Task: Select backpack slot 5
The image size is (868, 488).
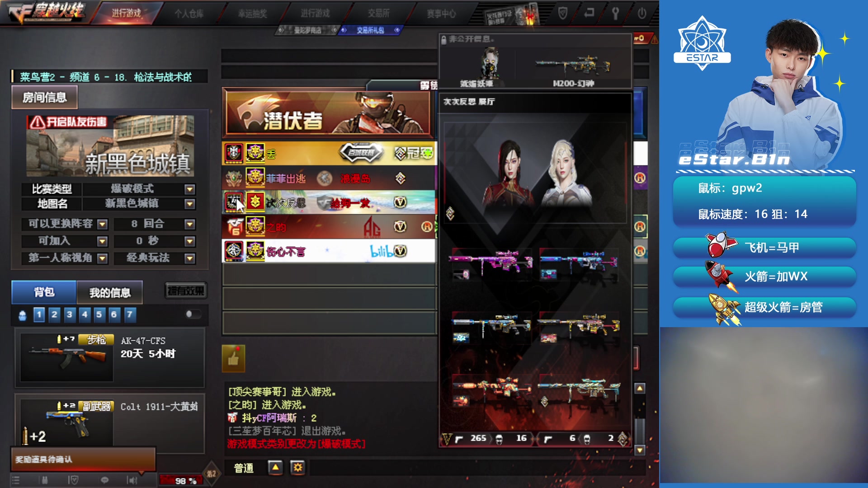Action: [x=99, y=314]
